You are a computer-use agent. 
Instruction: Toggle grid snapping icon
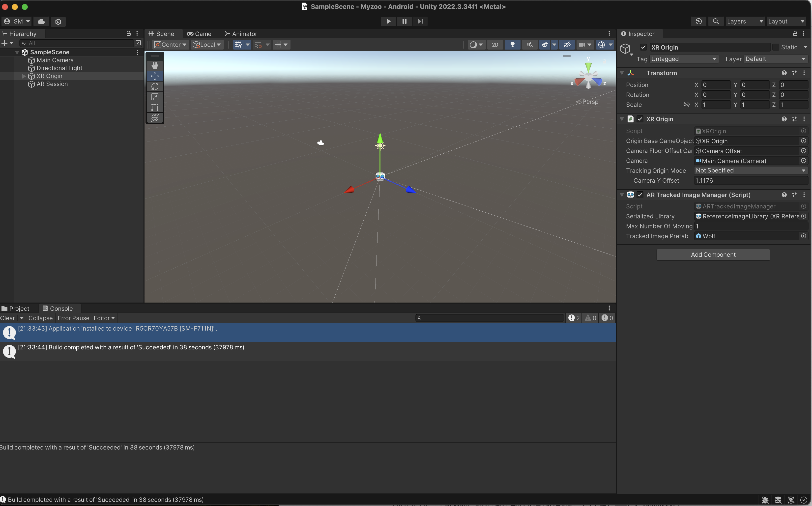(x=258, y=45)
